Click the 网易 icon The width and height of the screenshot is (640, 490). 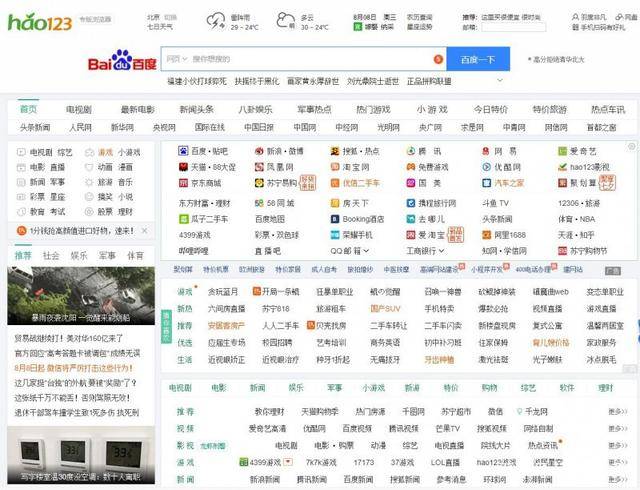click(486, 151)
